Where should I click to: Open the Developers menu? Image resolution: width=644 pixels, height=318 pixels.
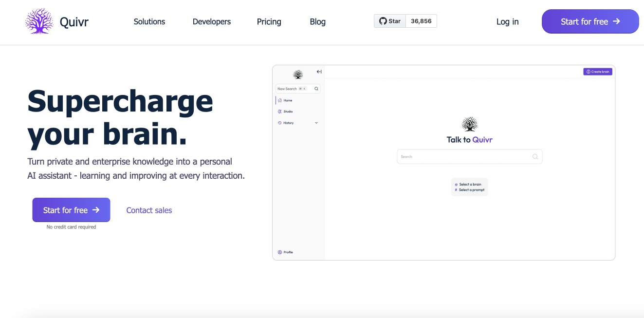212,21
